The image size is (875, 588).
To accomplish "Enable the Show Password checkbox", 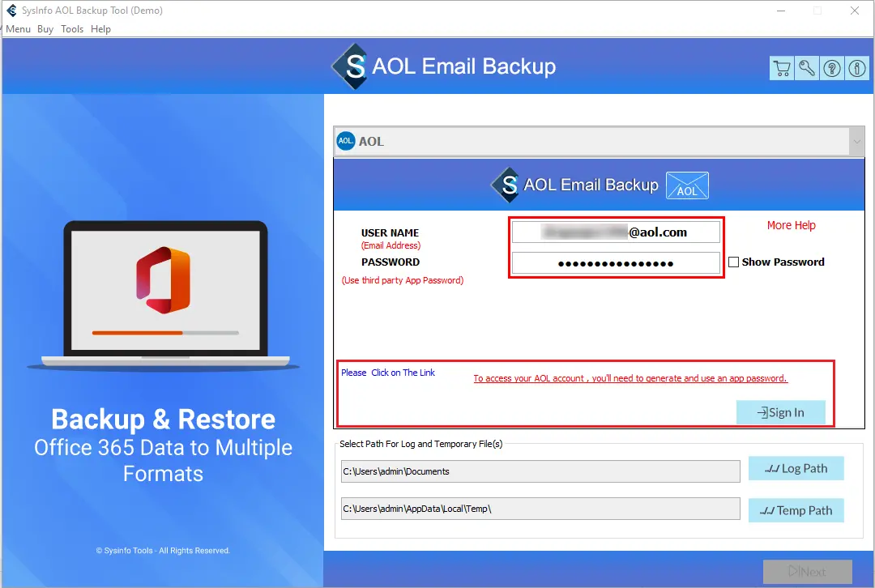I will 734,262.
